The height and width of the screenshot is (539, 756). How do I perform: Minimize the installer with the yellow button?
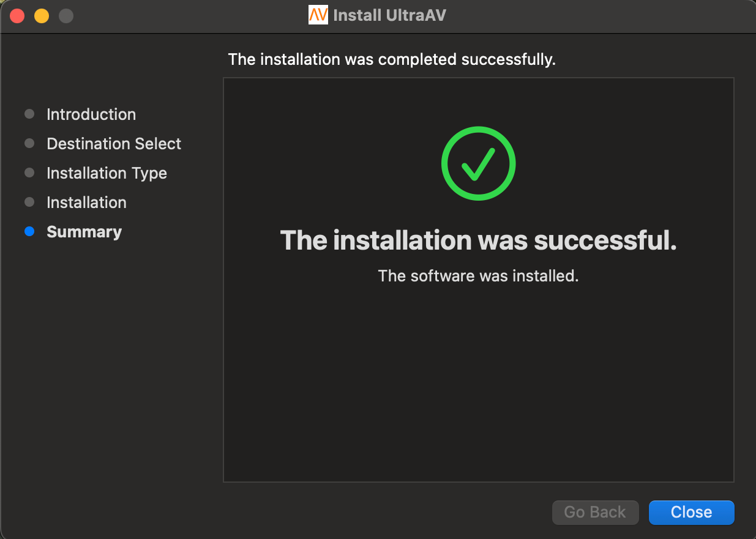pyautogui.click(x=42, y=16)
